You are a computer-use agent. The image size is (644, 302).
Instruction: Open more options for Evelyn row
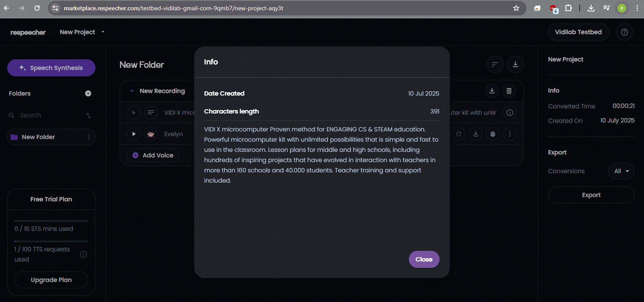[x=510, y=134]
